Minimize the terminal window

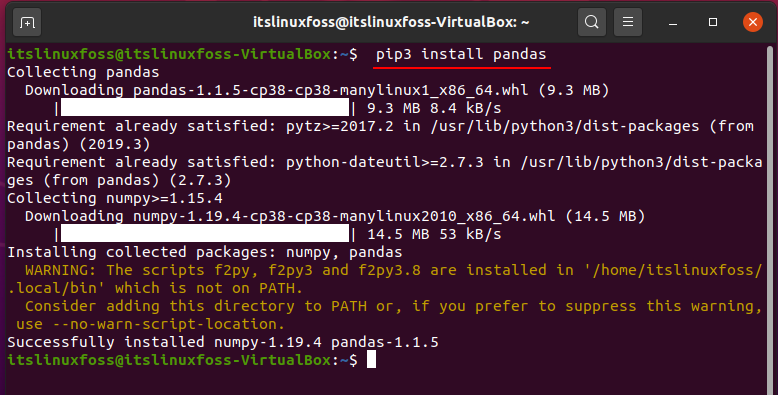[673, 23]
